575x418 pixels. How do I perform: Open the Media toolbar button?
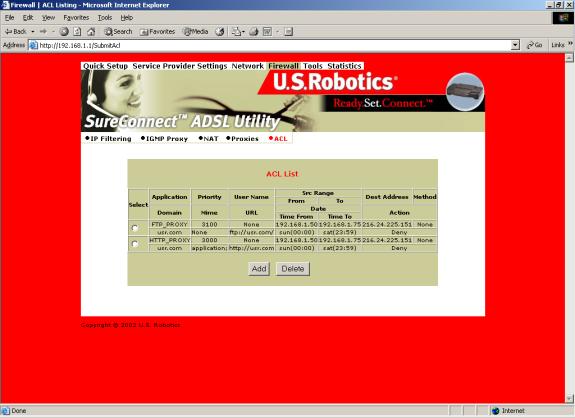pos(196,32)
